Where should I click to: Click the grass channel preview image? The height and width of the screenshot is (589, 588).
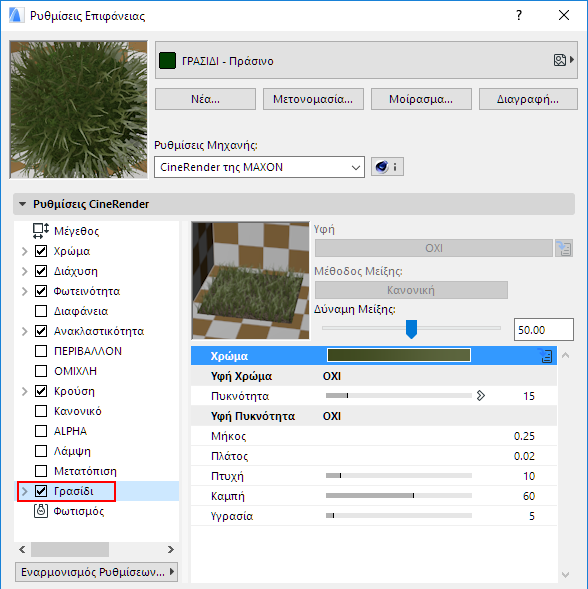(251, 281)
